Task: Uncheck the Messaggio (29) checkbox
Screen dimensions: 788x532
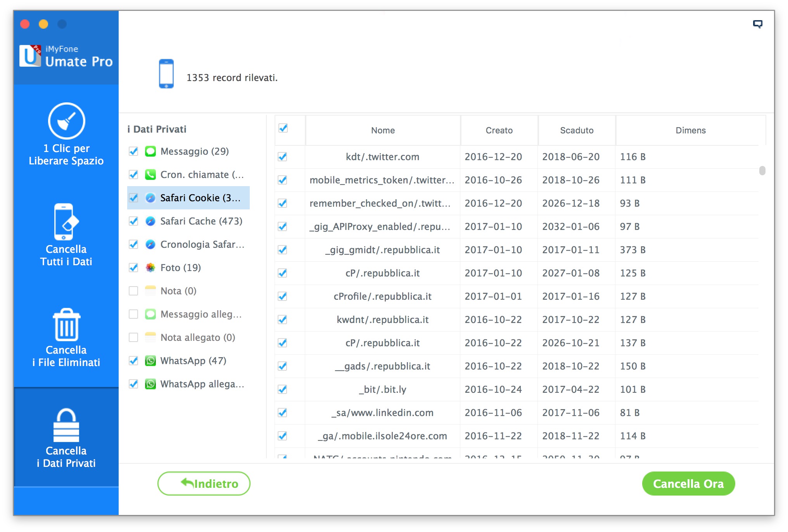Action: pyautogui.click(x=133, y=151)
